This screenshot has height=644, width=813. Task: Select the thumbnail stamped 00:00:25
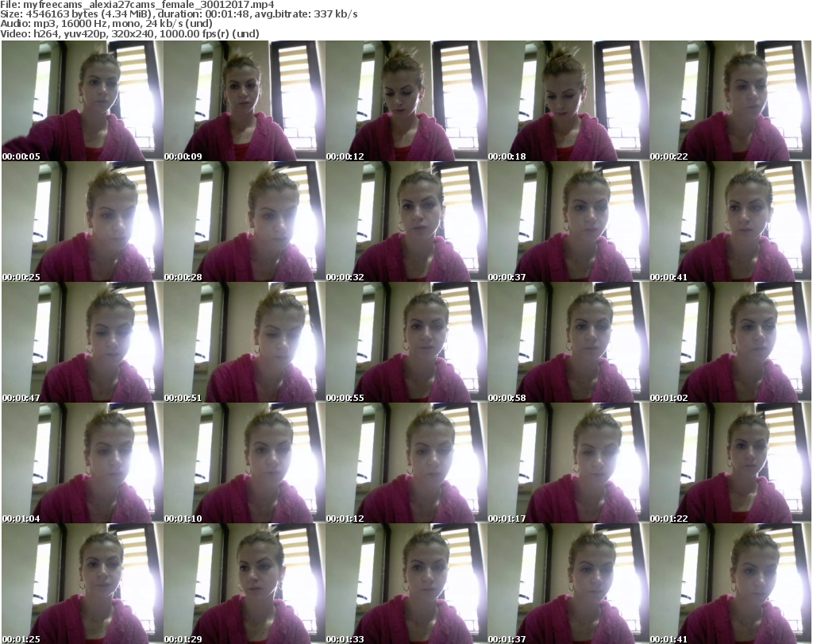coord(82,222)
